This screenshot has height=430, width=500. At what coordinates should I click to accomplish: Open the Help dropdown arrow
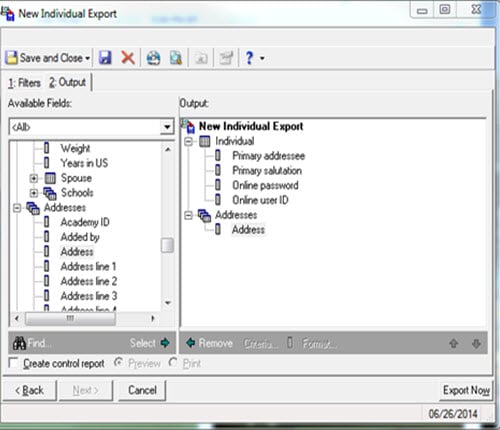pyautogui.click(x=262, y=58)
